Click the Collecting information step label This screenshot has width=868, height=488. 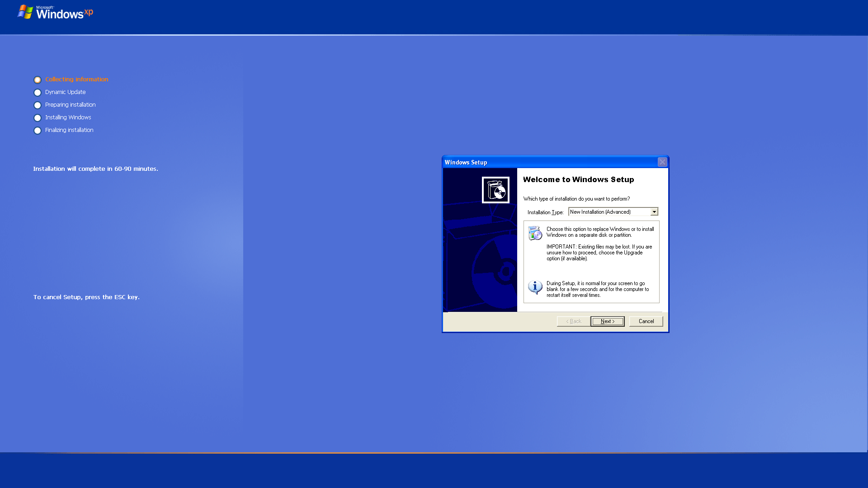(76, 80)
